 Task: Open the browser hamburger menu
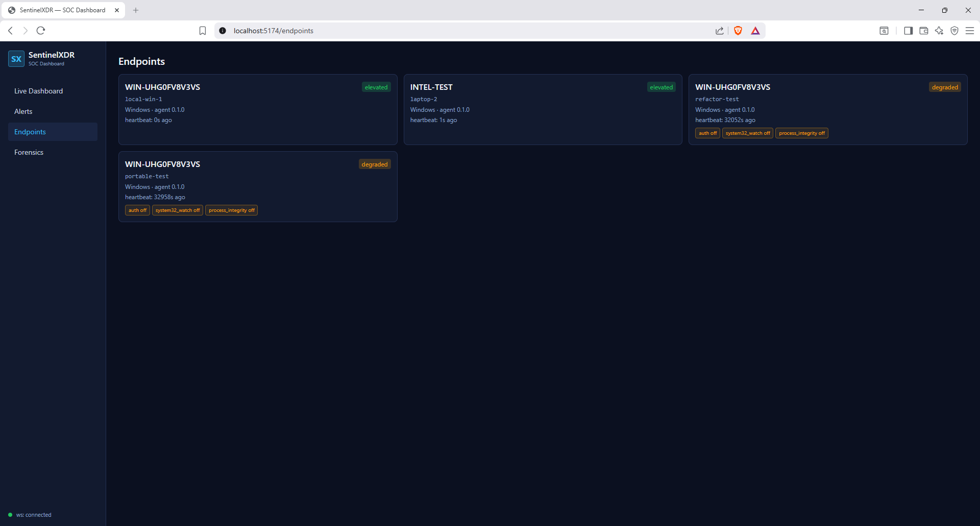(x=970, y=31)
